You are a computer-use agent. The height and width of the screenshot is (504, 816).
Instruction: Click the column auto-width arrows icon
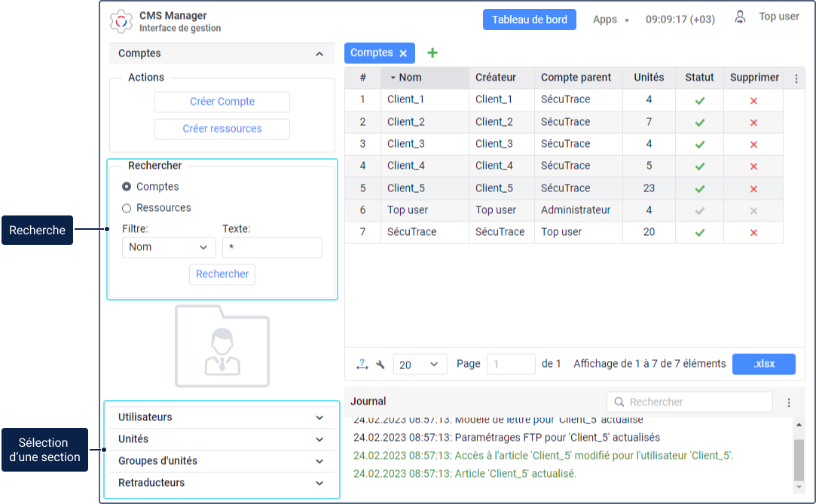pyautogui.click(x=362, y=365)
